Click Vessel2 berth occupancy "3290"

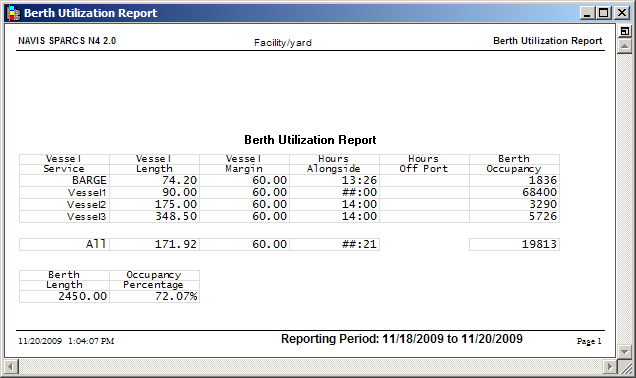pyautogui.click(x=543, y=204)
